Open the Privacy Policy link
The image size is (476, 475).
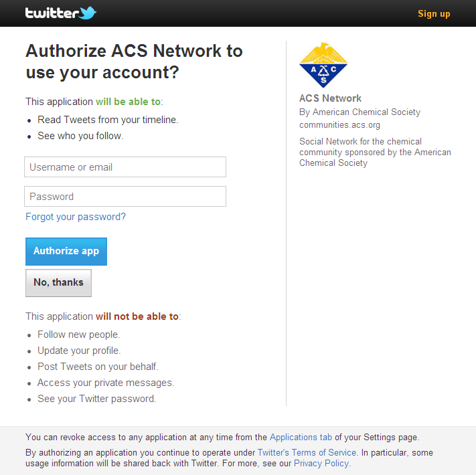321,463
